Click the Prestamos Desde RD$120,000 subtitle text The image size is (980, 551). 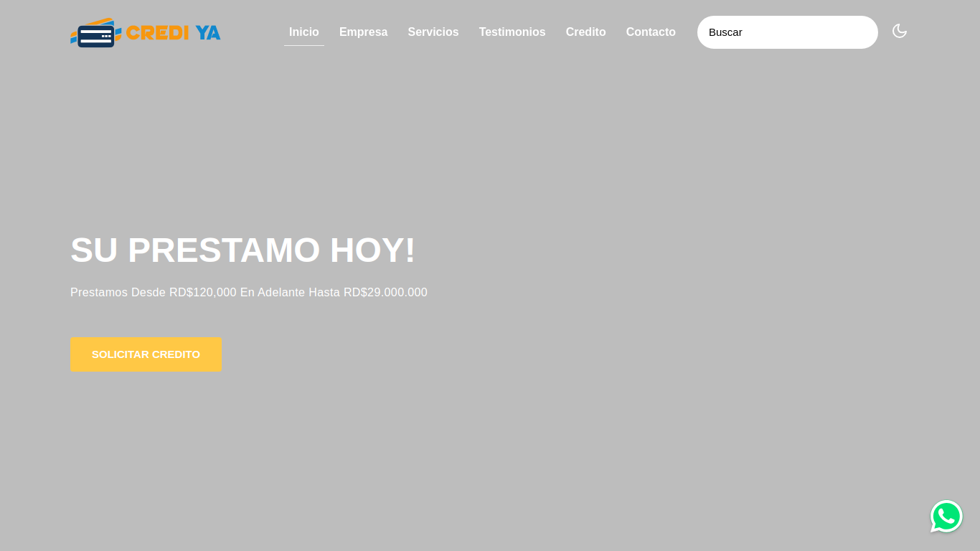coord(249,293)
